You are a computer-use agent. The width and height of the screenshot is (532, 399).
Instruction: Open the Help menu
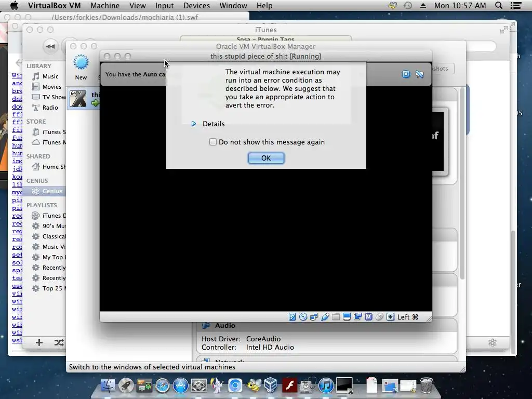click(264, 5)
